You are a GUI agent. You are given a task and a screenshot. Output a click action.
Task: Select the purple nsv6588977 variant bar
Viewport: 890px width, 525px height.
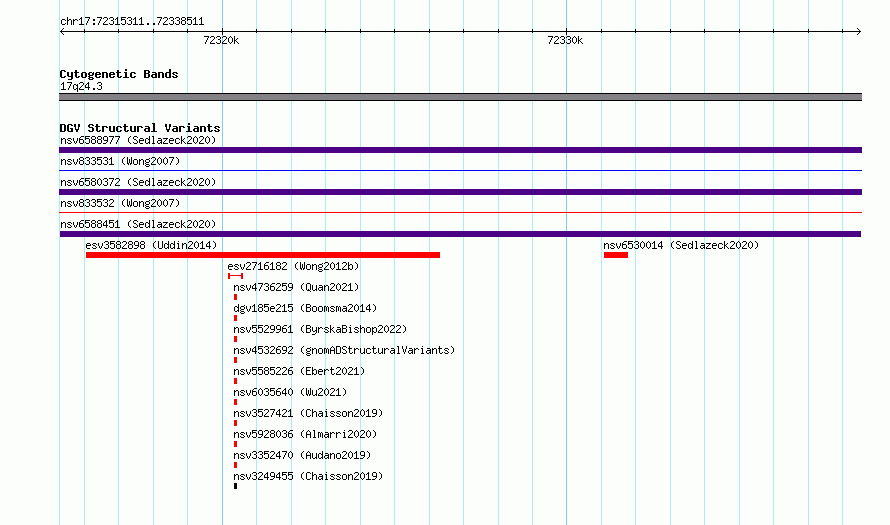tap(460, 150)
